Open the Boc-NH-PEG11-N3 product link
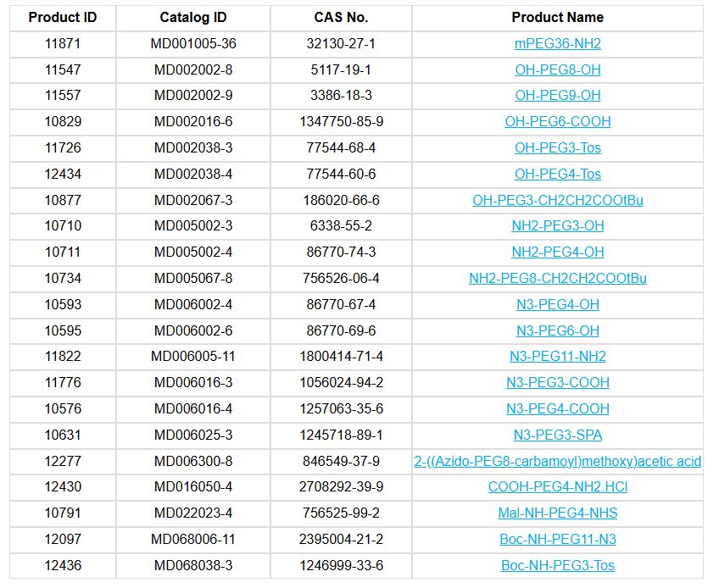This screenshot has width=708, height=588. (x=558, y=539)
